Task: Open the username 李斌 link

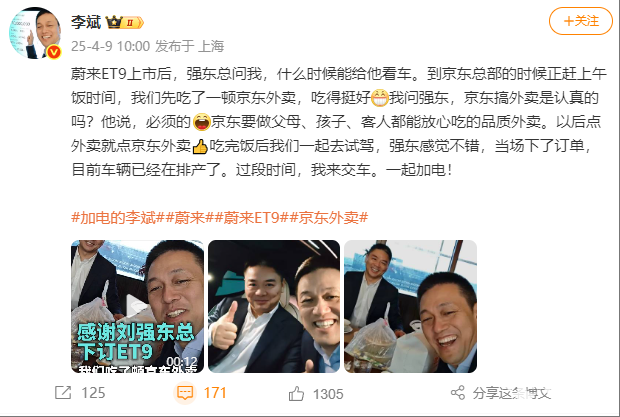Action: tap(86, 22)
